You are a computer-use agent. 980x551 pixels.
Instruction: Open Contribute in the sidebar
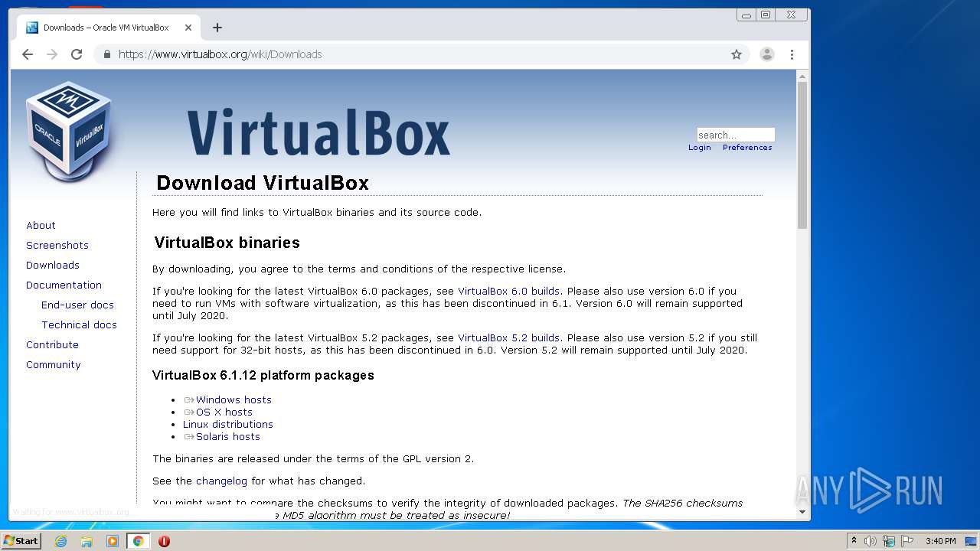pos(52,344)
